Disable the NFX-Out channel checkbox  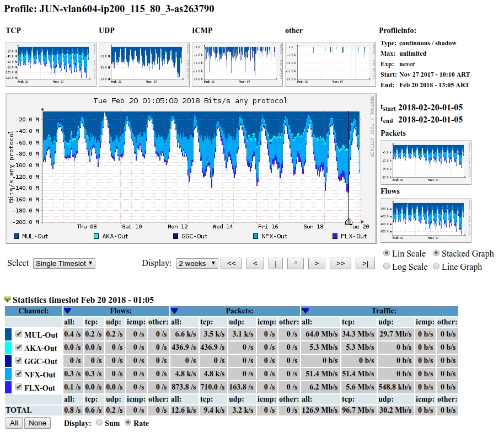pos(19,374)
